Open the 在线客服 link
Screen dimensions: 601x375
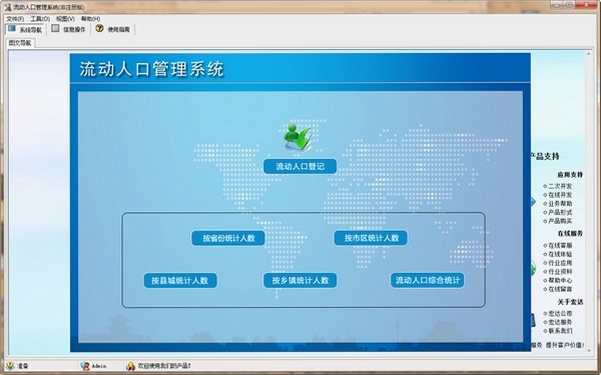click(560, 245)
